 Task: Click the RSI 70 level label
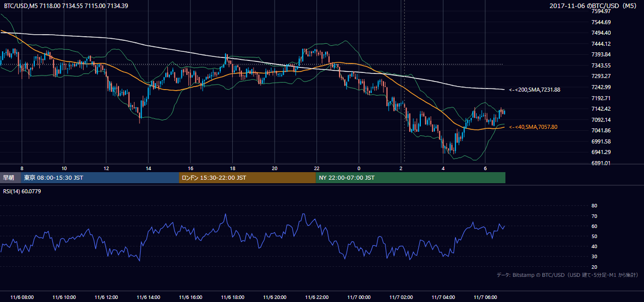click(594, 216)
